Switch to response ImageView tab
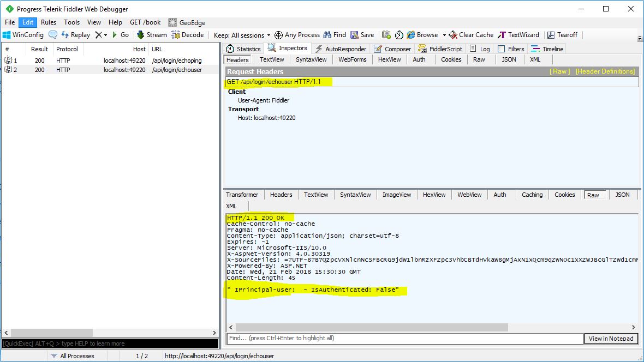 (x=397, y=195)
